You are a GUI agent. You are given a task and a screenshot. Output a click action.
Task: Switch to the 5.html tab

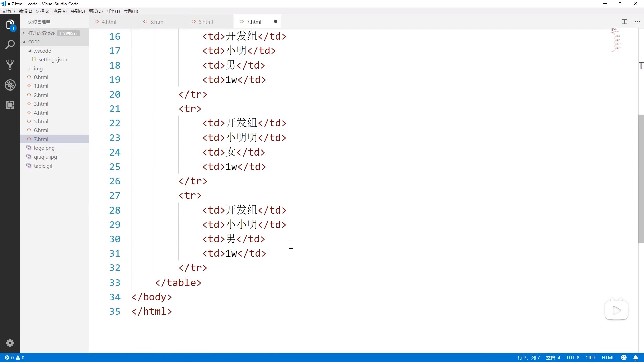157,22
